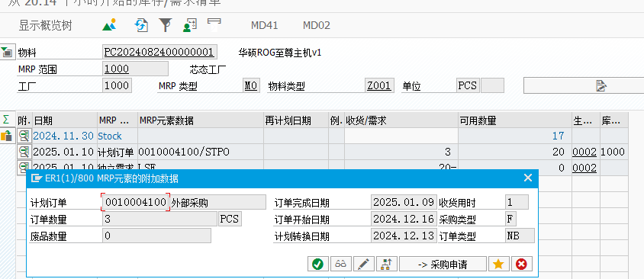Click the 0002 link in planned order row

(x=584, y=152)
